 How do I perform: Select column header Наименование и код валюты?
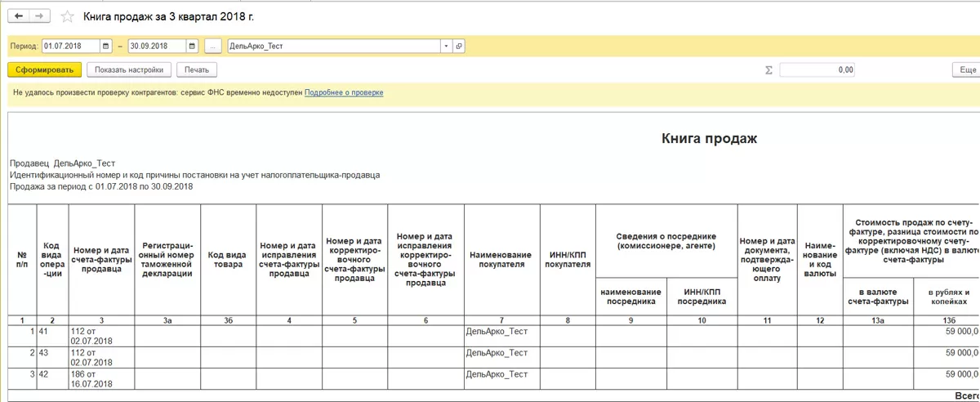820,259
